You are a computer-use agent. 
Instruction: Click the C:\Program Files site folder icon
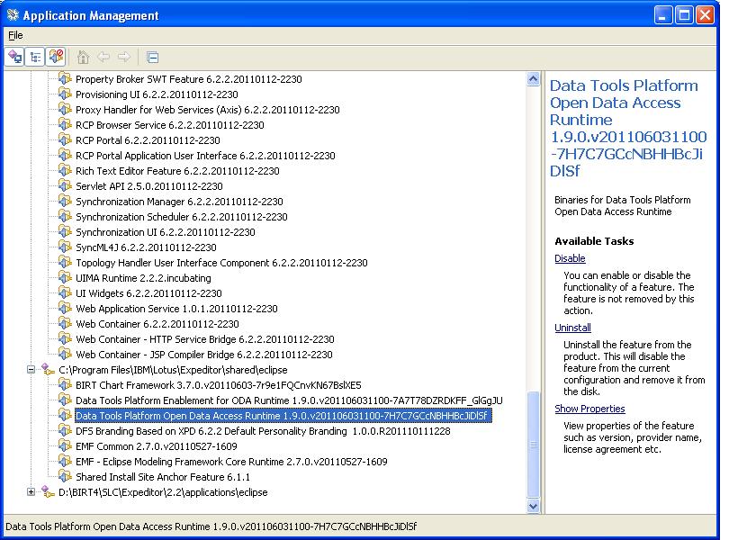48,370
